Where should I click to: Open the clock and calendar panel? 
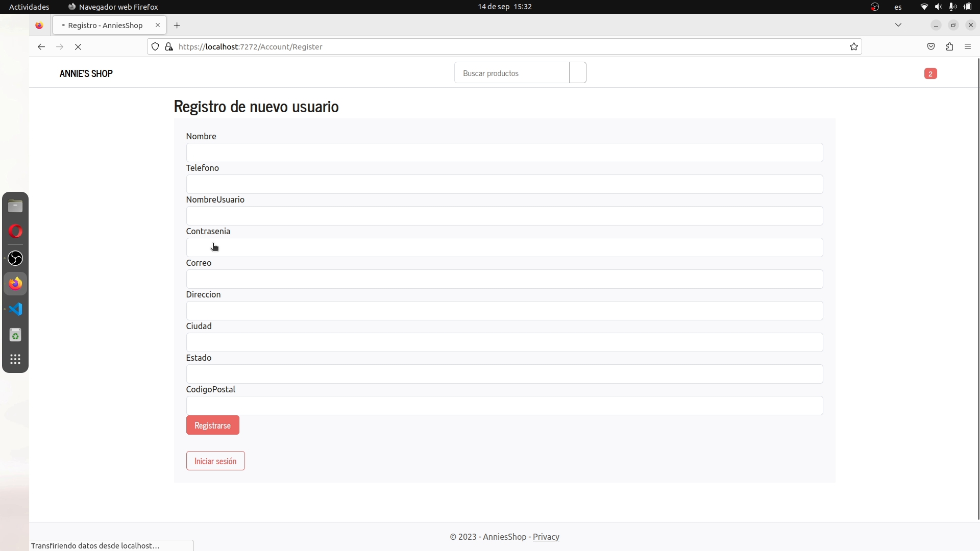[x=505, y=7]
